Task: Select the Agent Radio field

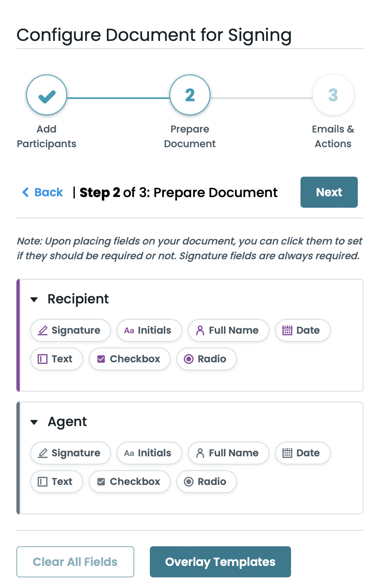Action: click(206, 482)
